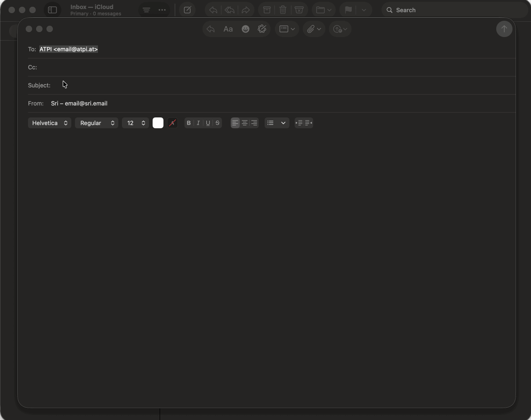Archive the message via the archive icon
This screenshot has height=420, width=531.
pyautogui.click(x=266, y=10)
